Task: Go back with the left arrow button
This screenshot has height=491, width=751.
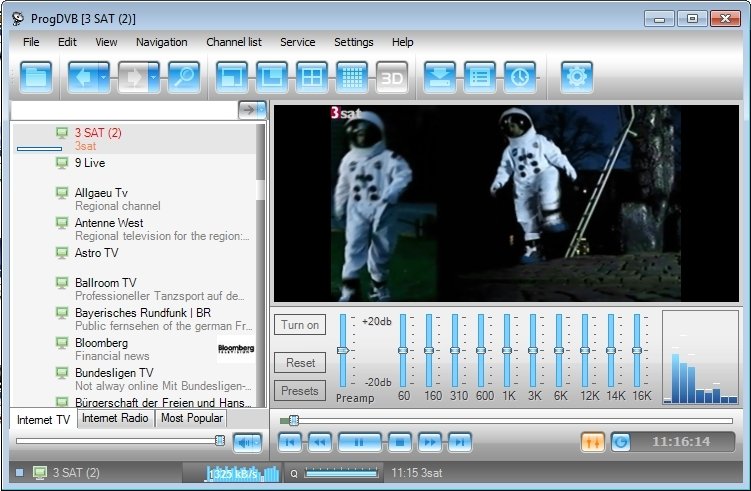Action: [83, 77]
